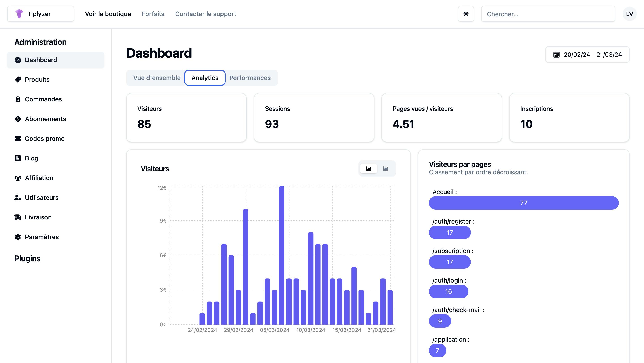Click the Forfaits link
The width and height of the screenshot is (644, 363).
[153, 14]
